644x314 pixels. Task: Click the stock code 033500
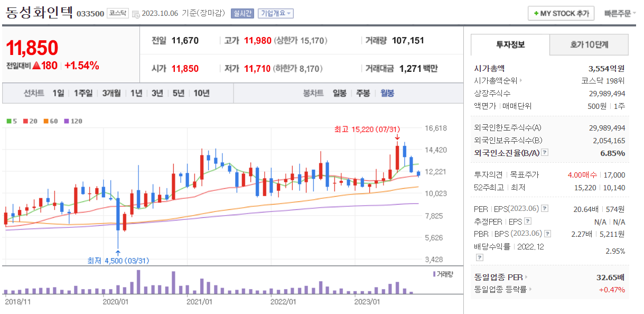pyautogui.click(x=90, y=14)
